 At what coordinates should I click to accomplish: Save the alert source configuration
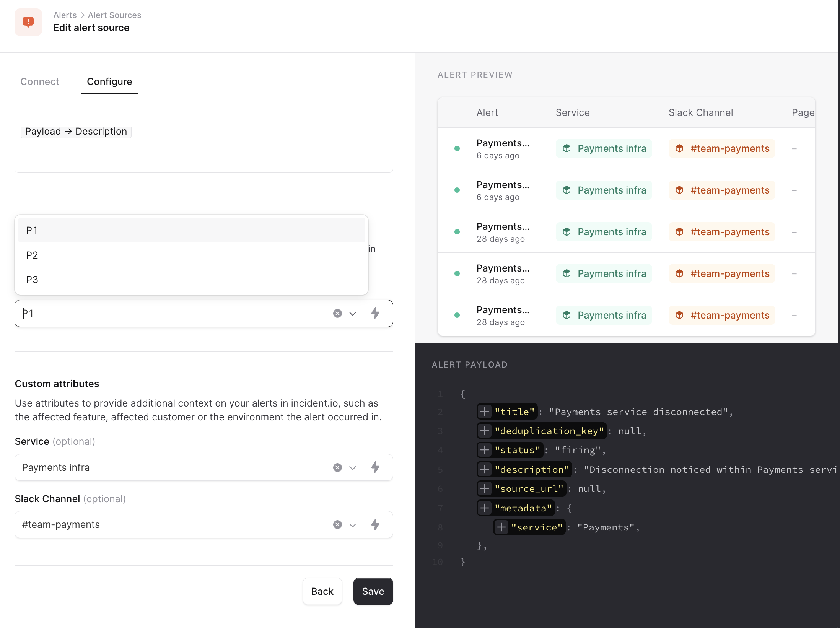click(x=373, y=591)
